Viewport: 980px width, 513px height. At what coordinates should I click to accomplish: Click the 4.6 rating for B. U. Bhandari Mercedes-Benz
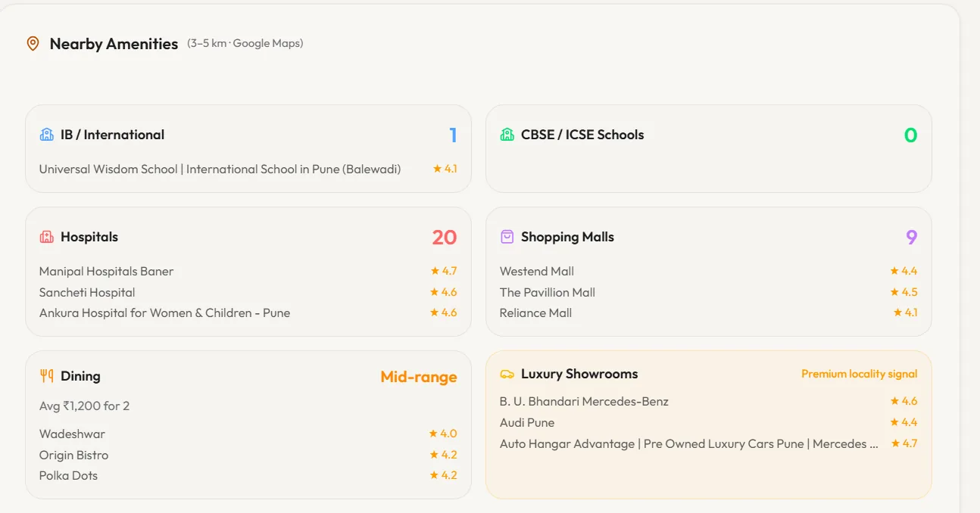pos(904,401)
